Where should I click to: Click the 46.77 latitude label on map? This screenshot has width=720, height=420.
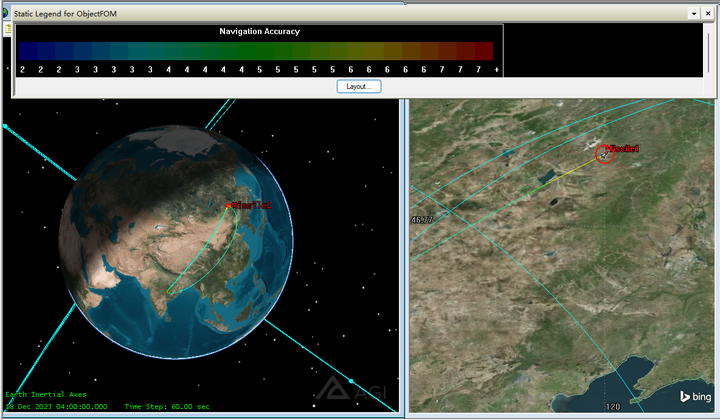coord(422,220)
